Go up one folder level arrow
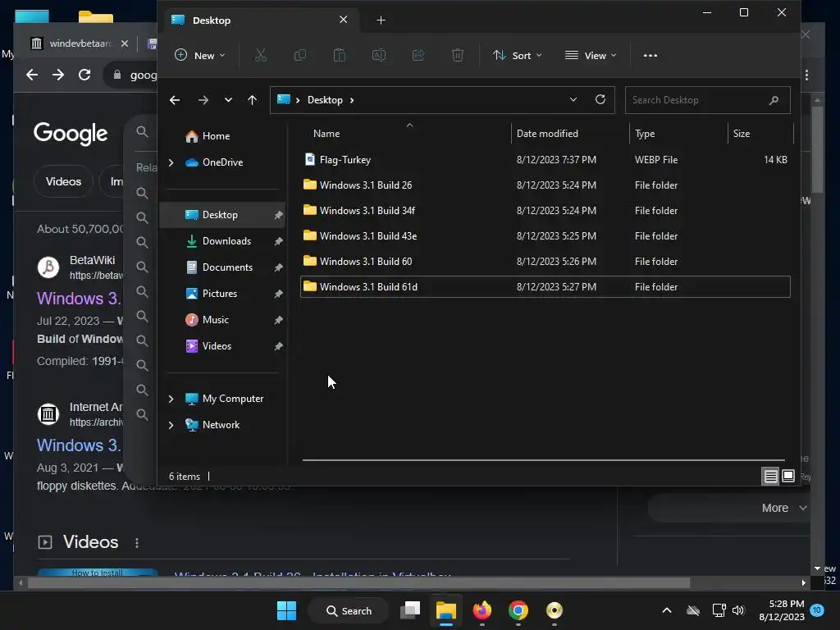Image resolution: width=840 pixels, height=630 pixels. [x=253, y=100]
